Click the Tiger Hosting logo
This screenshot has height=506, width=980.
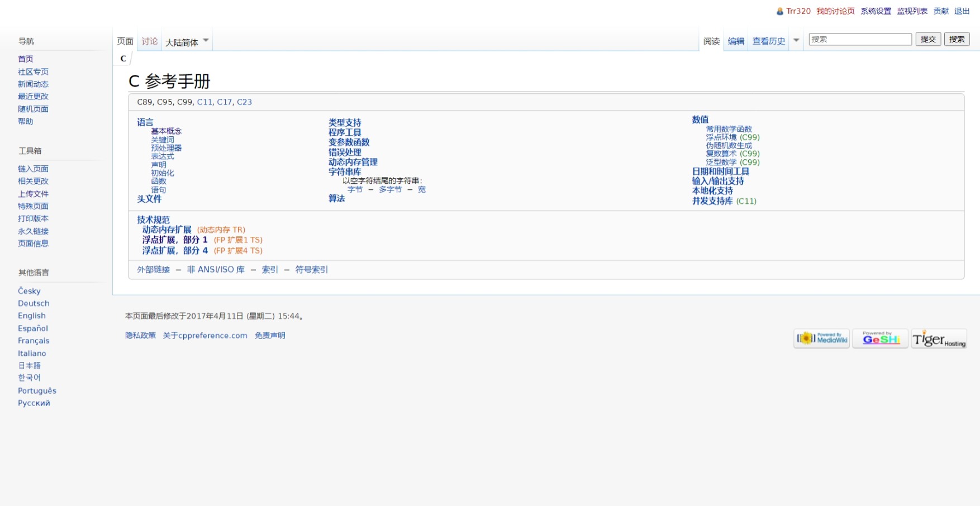pos(939,340)
